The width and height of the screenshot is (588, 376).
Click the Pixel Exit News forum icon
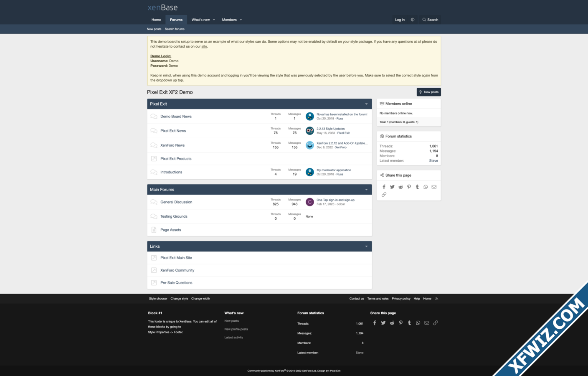pos(154,131)
